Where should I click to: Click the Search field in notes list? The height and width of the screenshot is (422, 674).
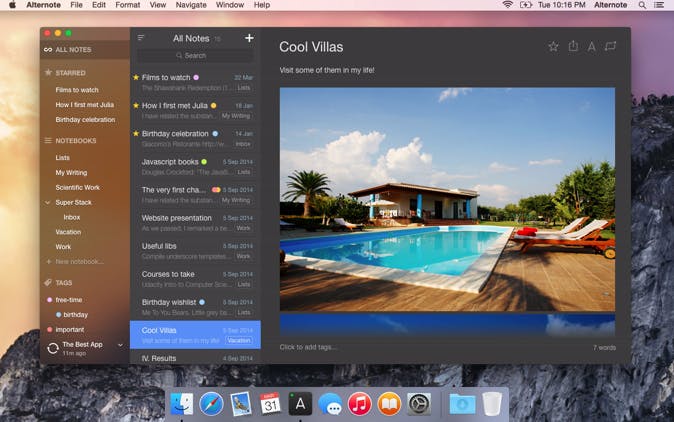coord(195,55)
